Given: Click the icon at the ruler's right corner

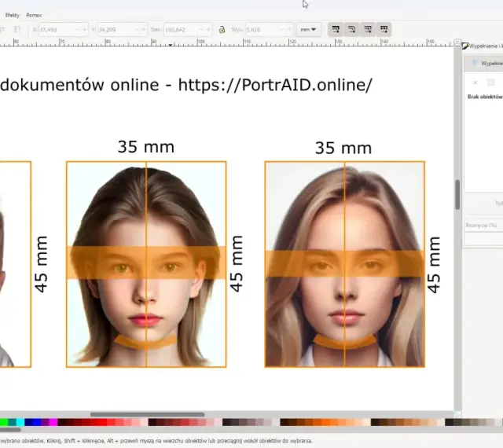Looking at the screenshot, I should tap(457, 42).
